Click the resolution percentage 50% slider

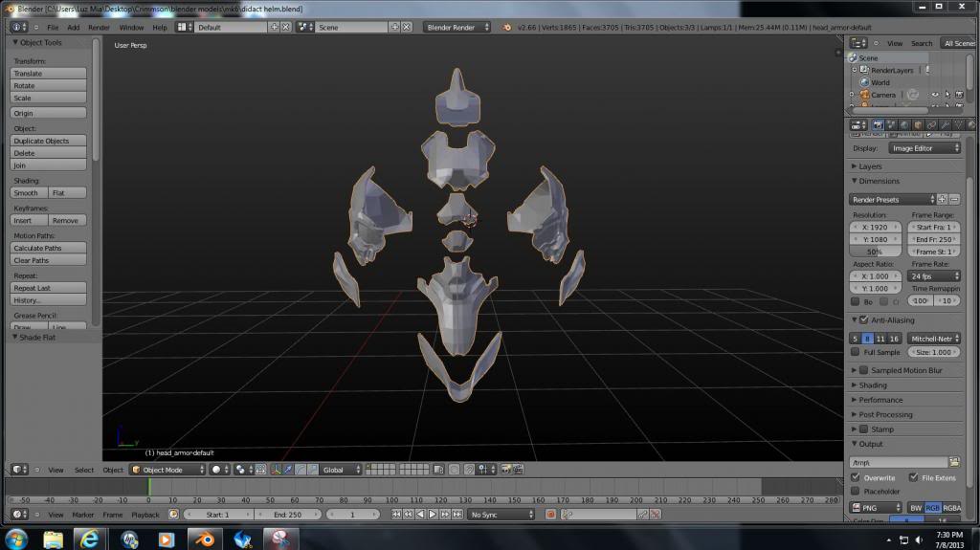point(875,252)
